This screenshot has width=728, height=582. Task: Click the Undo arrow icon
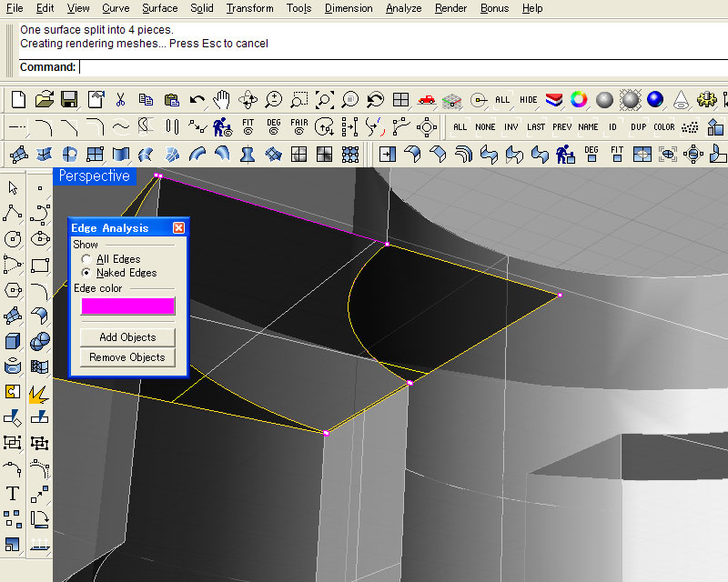click(x=197, y=99)
